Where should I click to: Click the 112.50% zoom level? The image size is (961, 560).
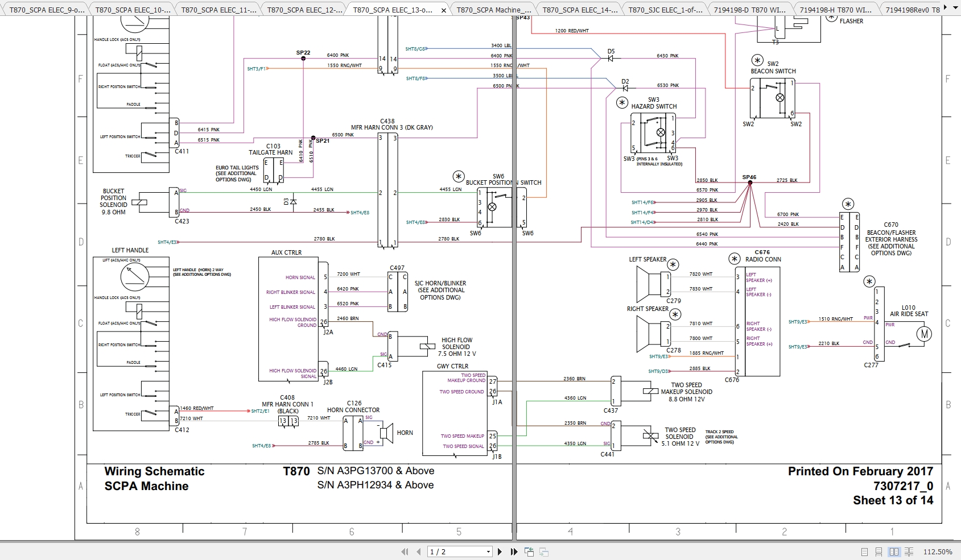[938, 551]
